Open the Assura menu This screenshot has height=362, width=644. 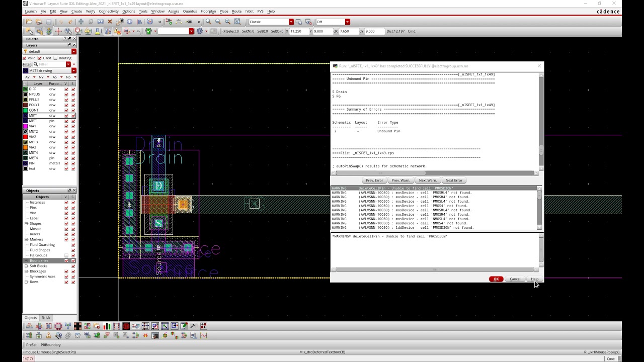tap(174, 11)
